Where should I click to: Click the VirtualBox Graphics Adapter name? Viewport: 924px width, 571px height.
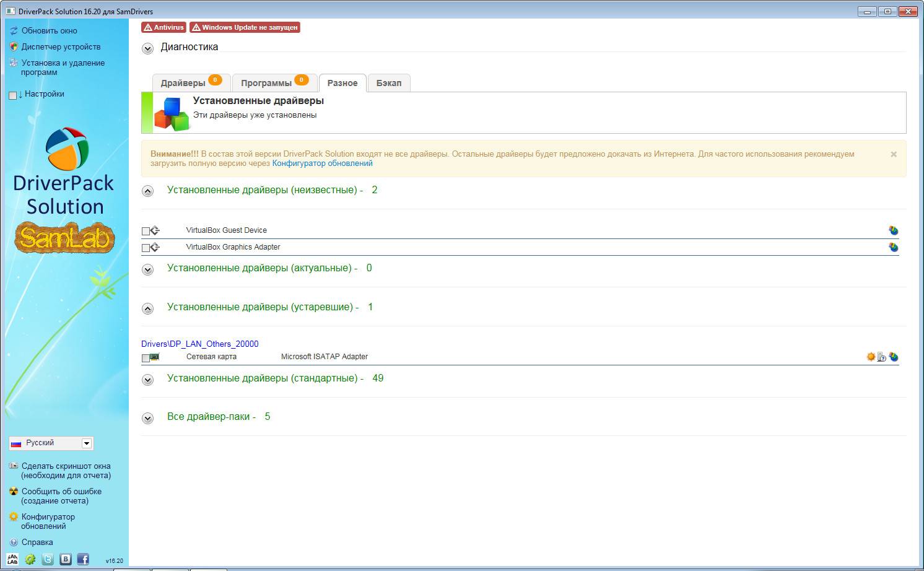click(233, 247)
